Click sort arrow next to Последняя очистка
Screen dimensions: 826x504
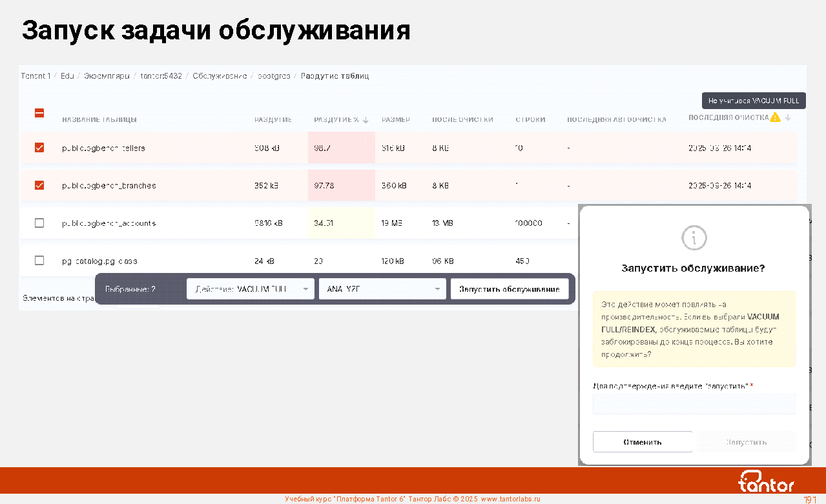tap(788, 117)
